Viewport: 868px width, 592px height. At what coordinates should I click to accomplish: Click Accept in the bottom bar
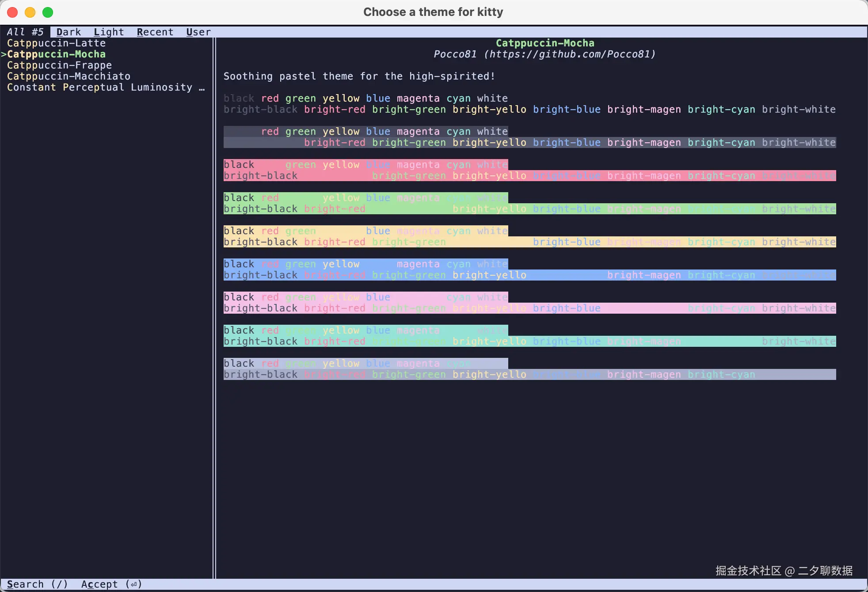(111, 584)
